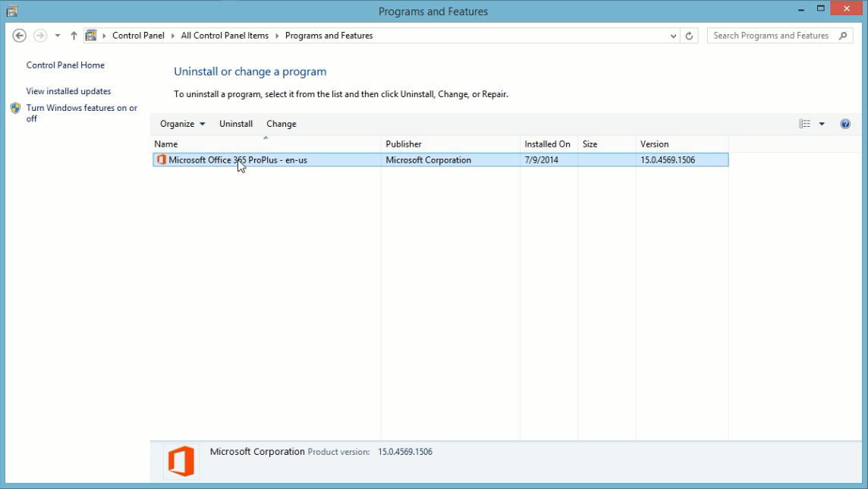The width and height of the screenshot is (868, 489).
Task: Refresh the Programs and Features list
Action: click(689, 36)
